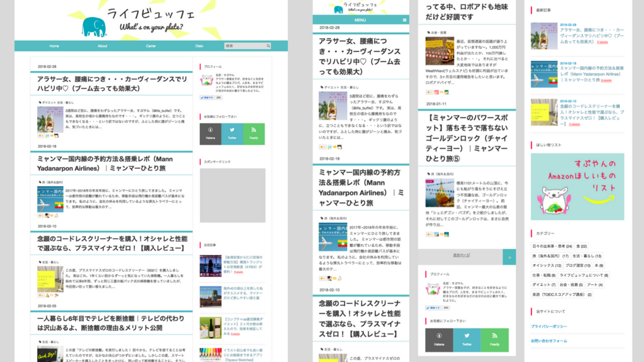Viewport: 644px width, 362px height.
Task: Click the small elephant logo above the MENU bar
Action: (x=338, y=10)
